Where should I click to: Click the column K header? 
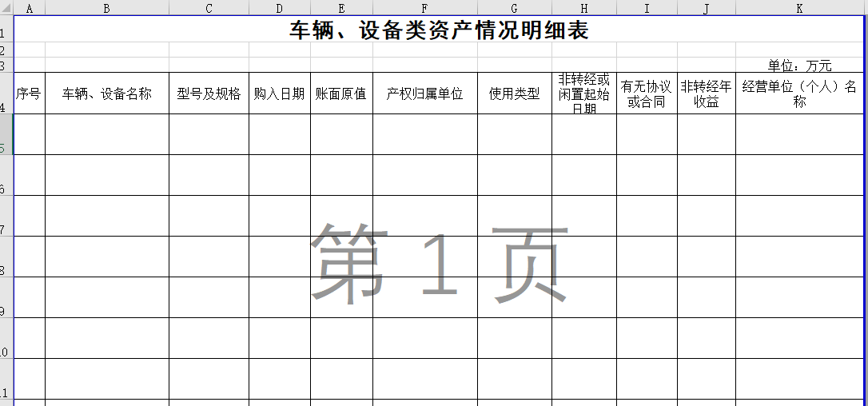[799, 8]
